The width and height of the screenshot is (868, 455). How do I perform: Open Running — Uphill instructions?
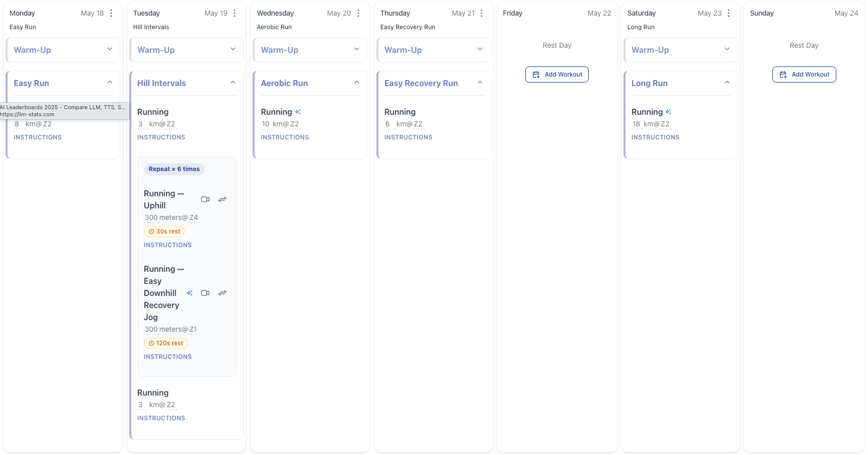pos(168,245)
